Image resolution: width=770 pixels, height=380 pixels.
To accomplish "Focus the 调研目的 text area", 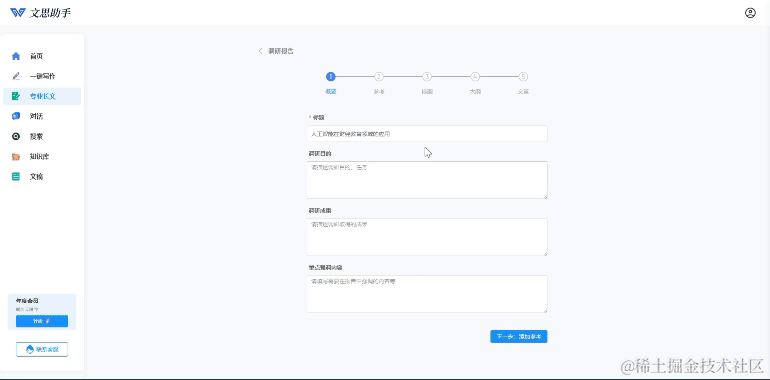I will coord(427,180).
